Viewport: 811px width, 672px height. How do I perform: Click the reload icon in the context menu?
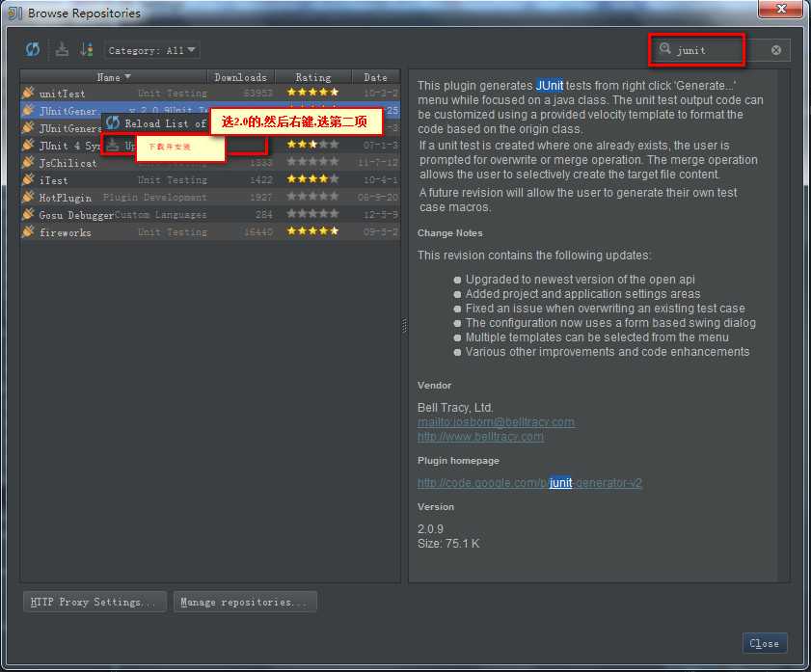pos(112,123)
